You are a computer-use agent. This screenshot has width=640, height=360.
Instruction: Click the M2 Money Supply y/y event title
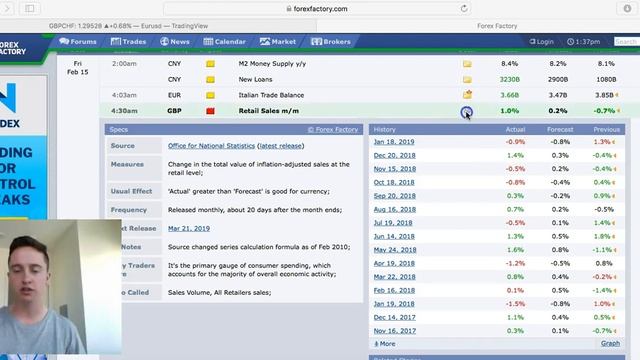point(272,64)
